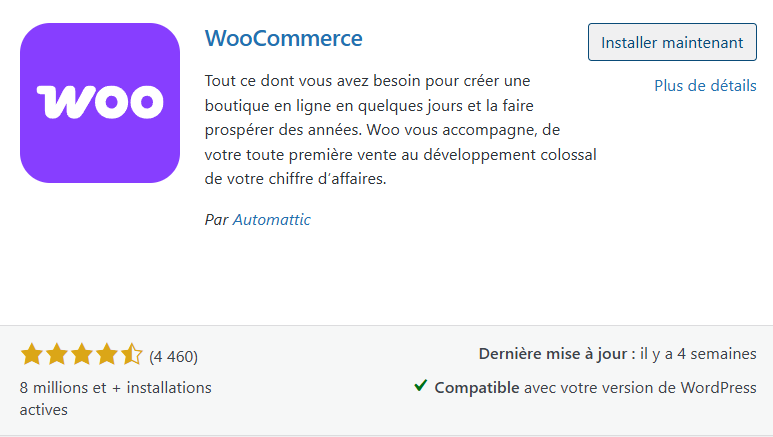Click the white woo wordmark in the logo
Viewport: 773px width, 437px height.
tap(100, 102)
